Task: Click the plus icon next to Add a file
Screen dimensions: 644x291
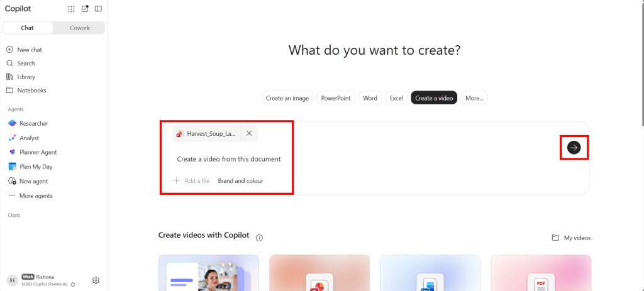Action: point(176,180)
